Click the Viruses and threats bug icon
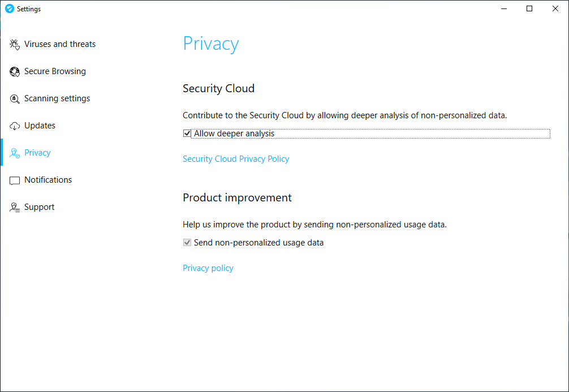Viewport: 569px width, 392px height. pyautogui.click(x=15, y=45)
